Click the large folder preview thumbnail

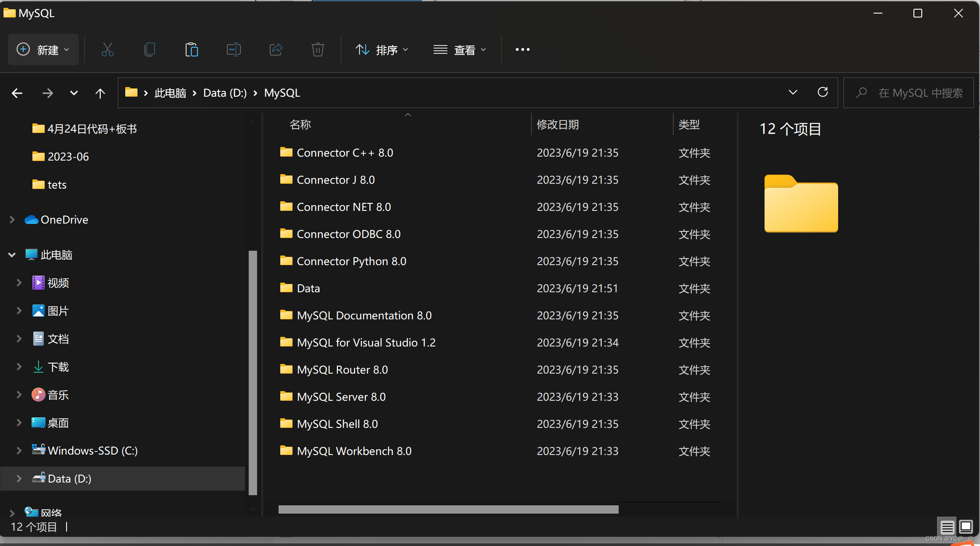click(801, 203)
